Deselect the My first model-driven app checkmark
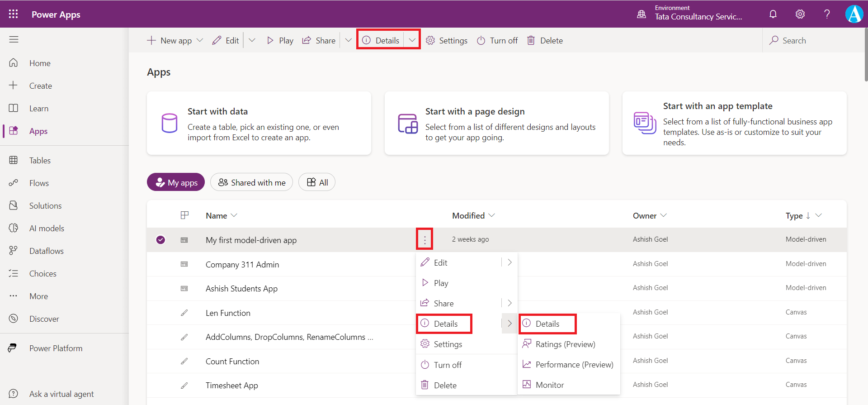The image size is (868, 405). point(160,240)
